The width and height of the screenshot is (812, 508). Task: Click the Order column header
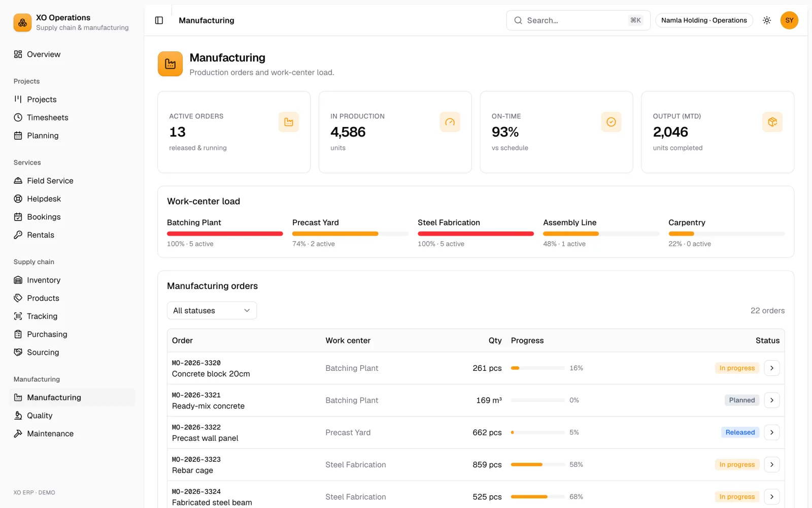click(x=182, y=340)
